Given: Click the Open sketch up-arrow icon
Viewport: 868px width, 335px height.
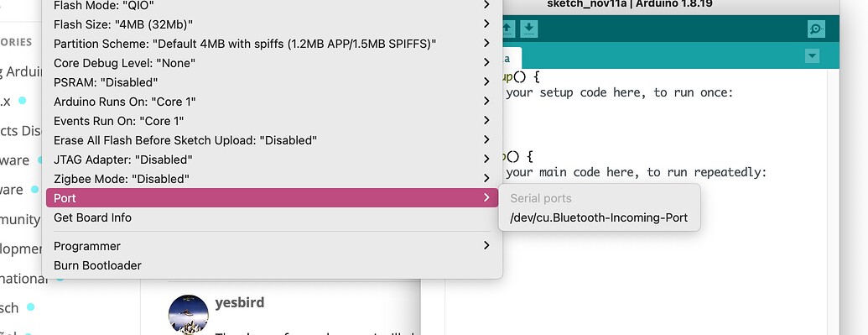Looking at the screenshot, I should click(508, 29).
